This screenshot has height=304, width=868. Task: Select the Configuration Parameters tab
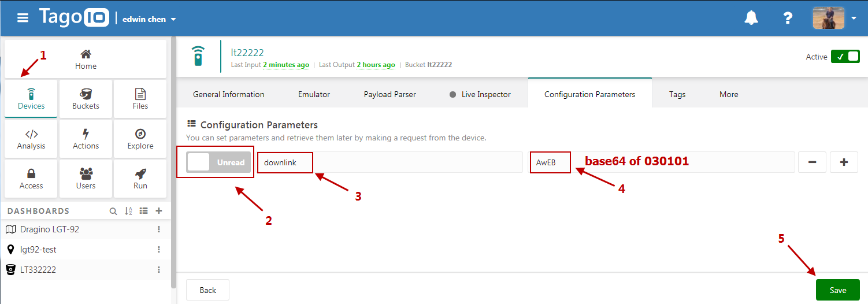[590, 93]
